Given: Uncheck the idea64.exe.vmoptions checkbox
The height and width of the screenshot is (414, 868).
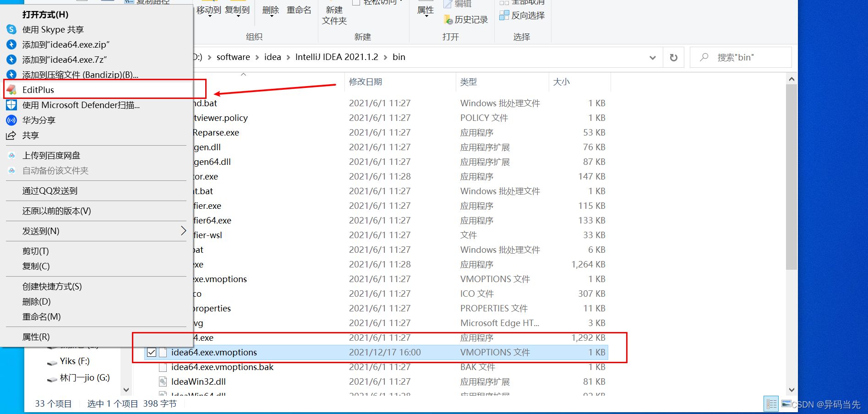Looking at the screenshot, I should (151, 352).
